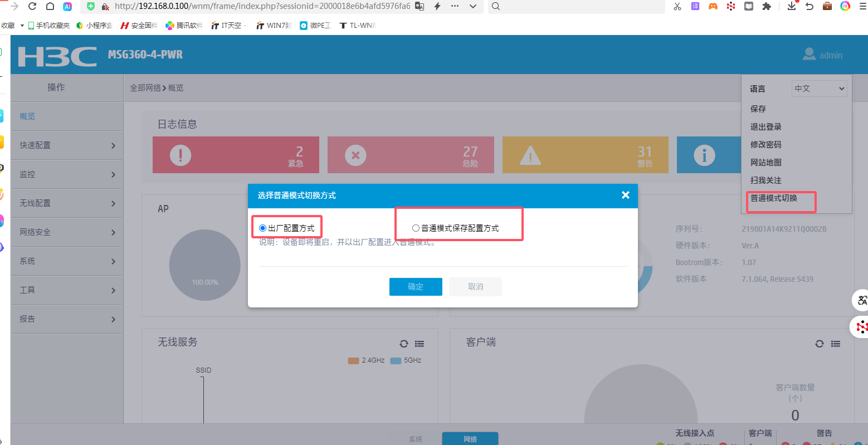Viewport: 868px width, 445px height.
Task: Open the scissors screenshot tool
Action: click(x=677, y=7)
